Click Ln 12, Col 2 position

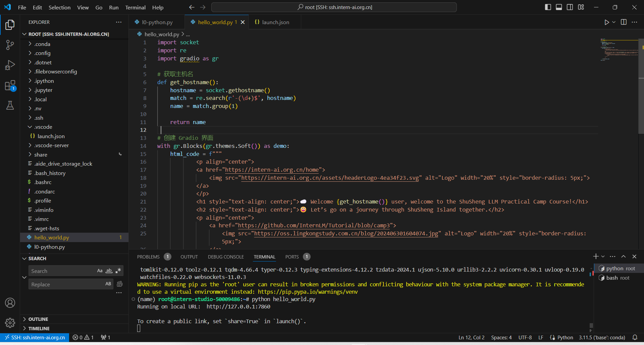(x=472, y=337)
